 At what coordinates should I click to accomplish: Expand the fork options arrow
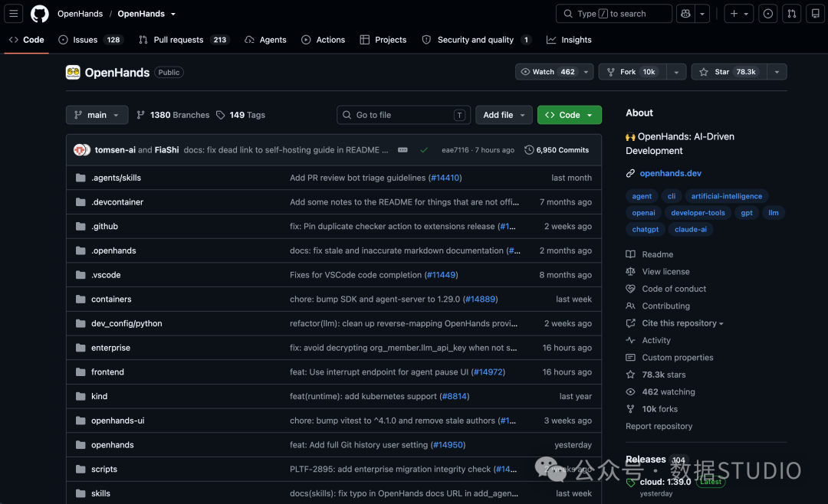pos(676,72)
